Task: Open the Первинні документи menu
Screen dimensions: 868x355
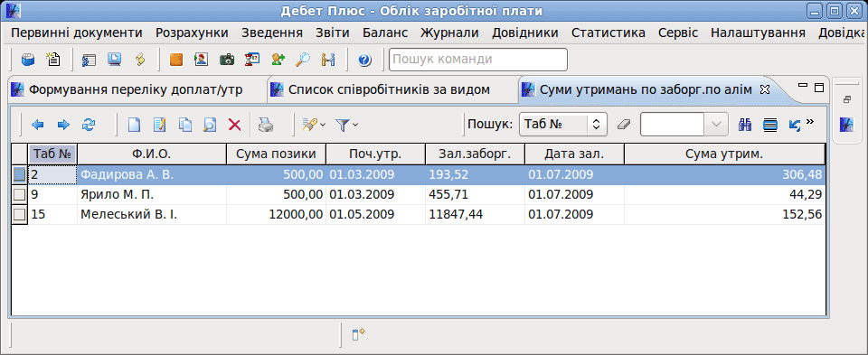Action: tap(76, 33)
